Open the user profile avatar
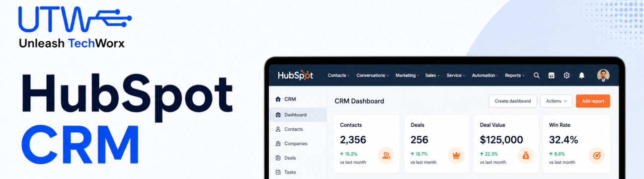The height and width of the screenshot is (179, 644). [x=603, y=75]
